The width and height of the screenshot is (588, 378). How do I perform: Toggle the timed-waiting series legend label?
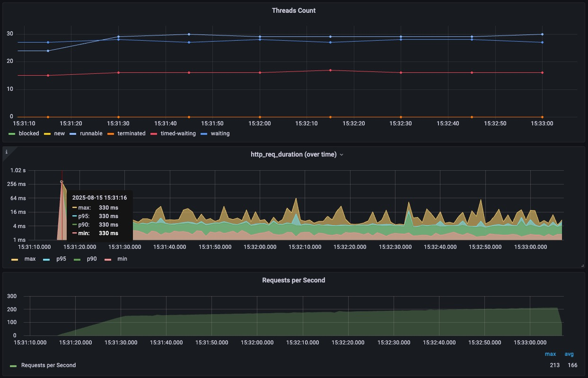(x=179, y=133)
